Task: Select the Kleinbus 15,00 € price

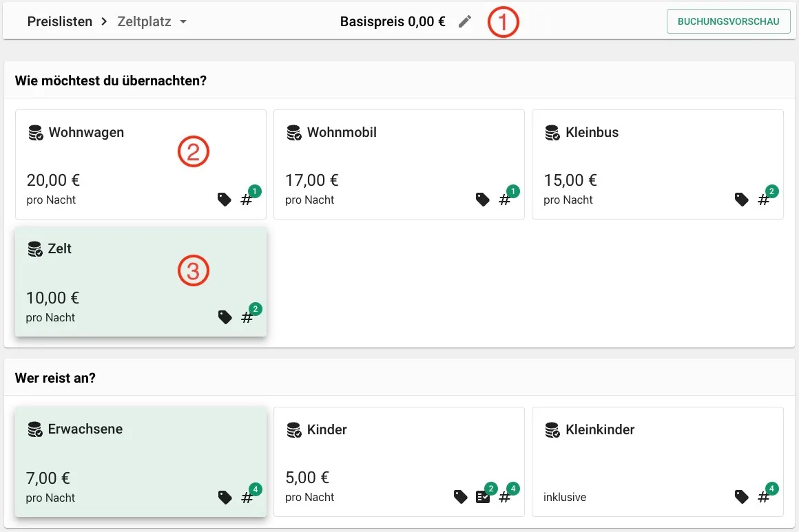Action: tap(570, 180)
